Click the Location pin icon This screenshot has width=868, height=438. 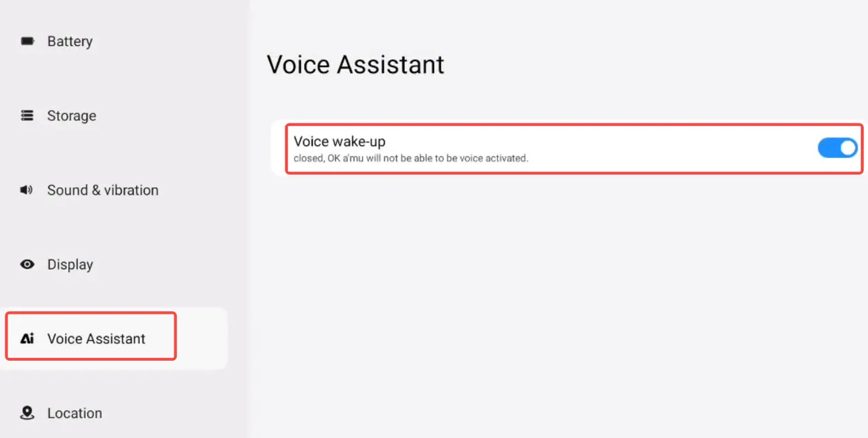[x=27, y=413]
